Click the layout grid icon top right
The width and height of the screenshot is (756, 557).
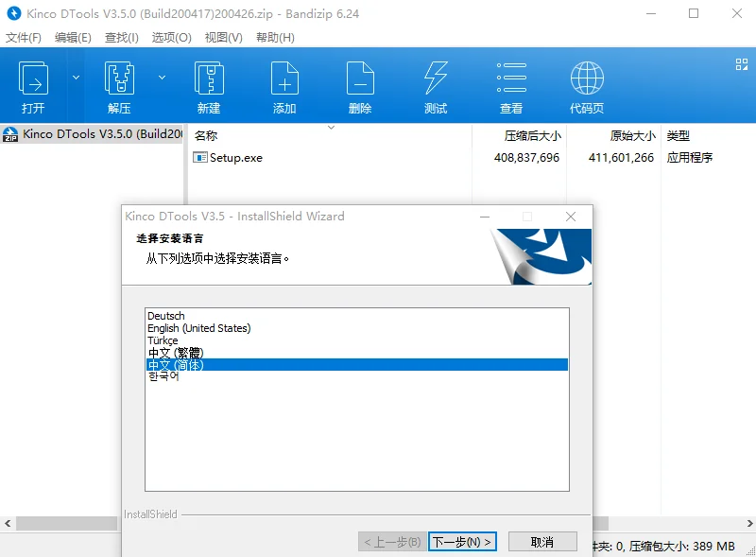[741, 64]
